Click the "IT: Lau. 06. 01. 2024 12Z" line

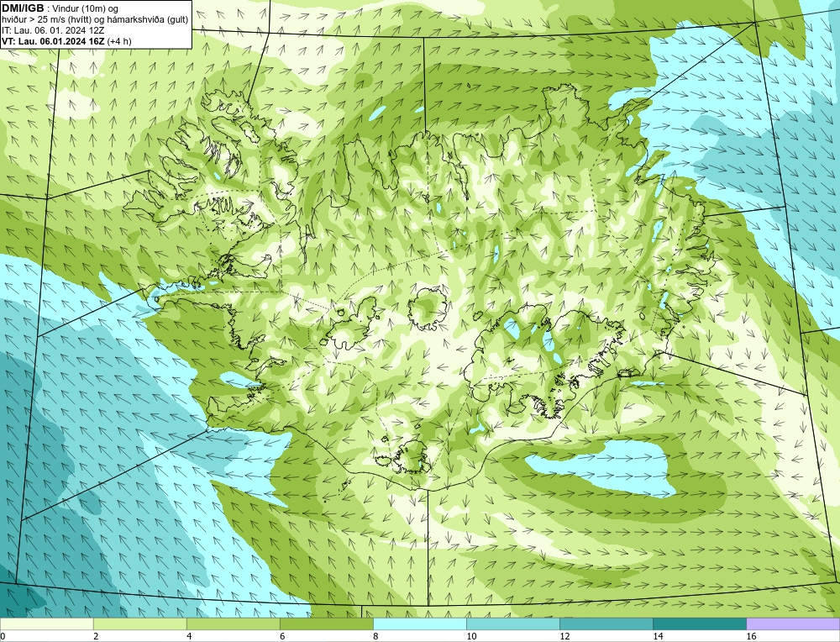[x=53, y=30]
